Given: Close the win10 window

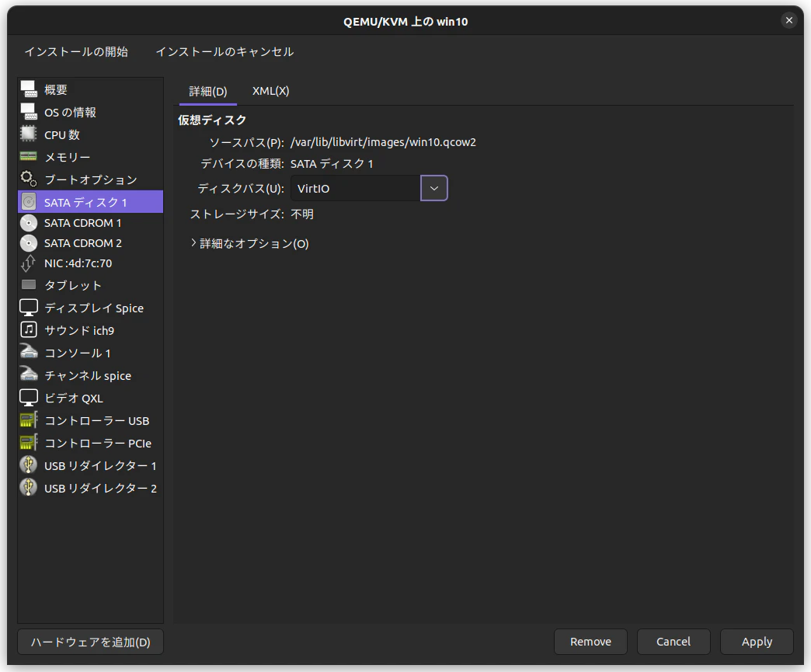Looking at the screenshot, I should pos(788,21).
